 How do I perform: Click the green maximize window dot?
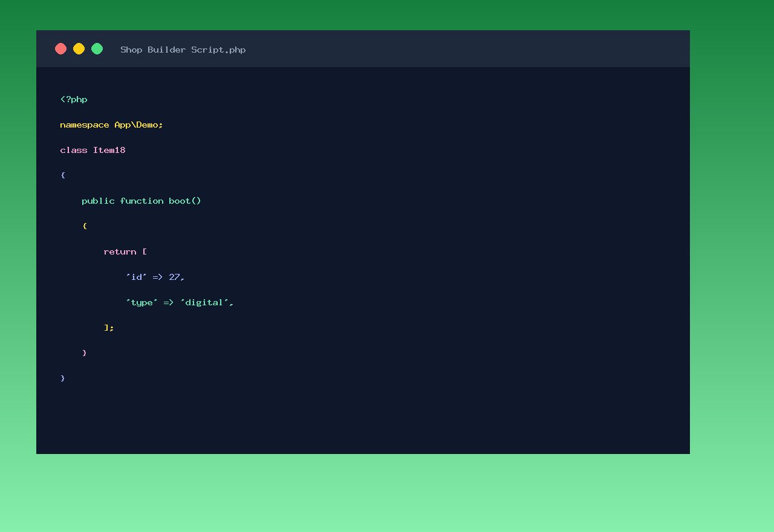click(x=97, y=49)
